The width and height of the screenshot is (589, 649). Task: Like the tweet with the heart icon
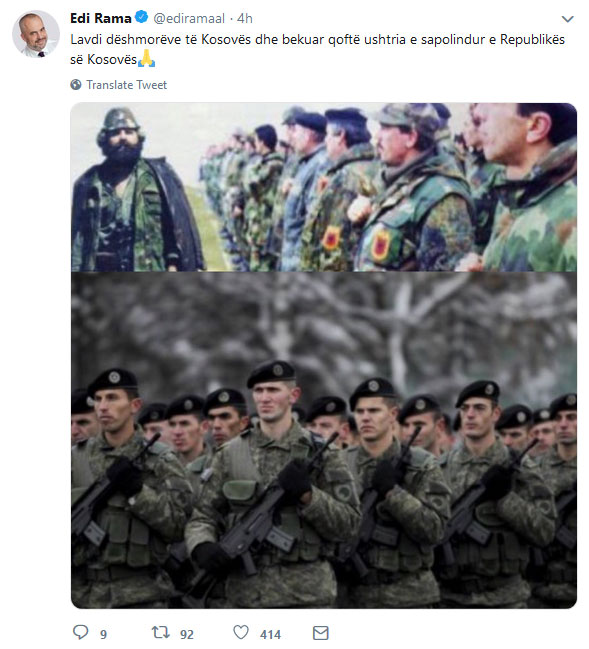pyautogui.click(x=241, y=632)
